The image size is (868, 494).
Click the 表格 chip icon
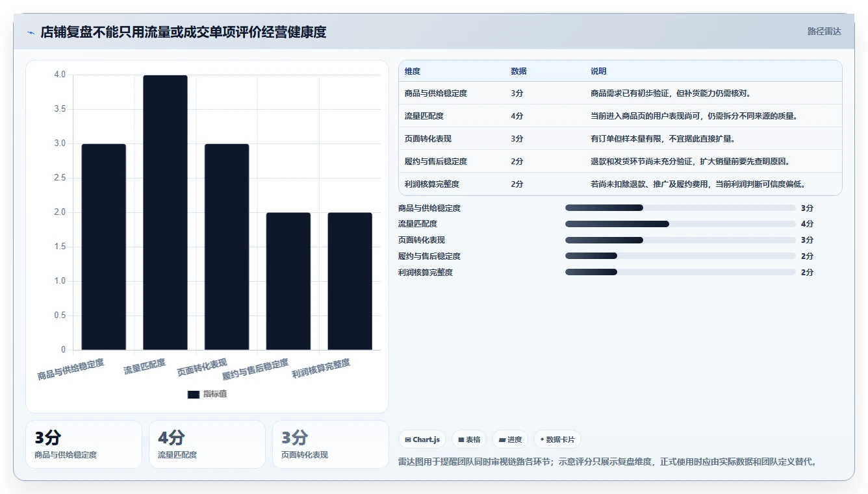tap(461, 439)
